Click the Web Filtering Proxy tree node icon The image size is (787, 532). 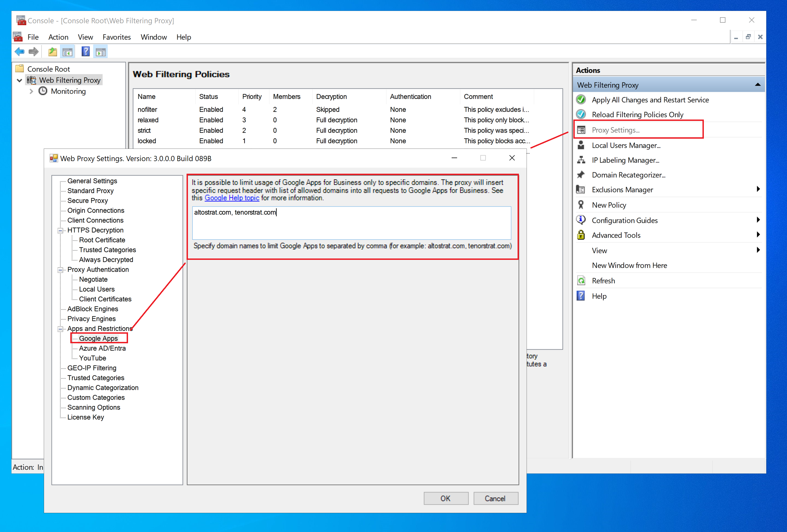(x=31, y=80)
